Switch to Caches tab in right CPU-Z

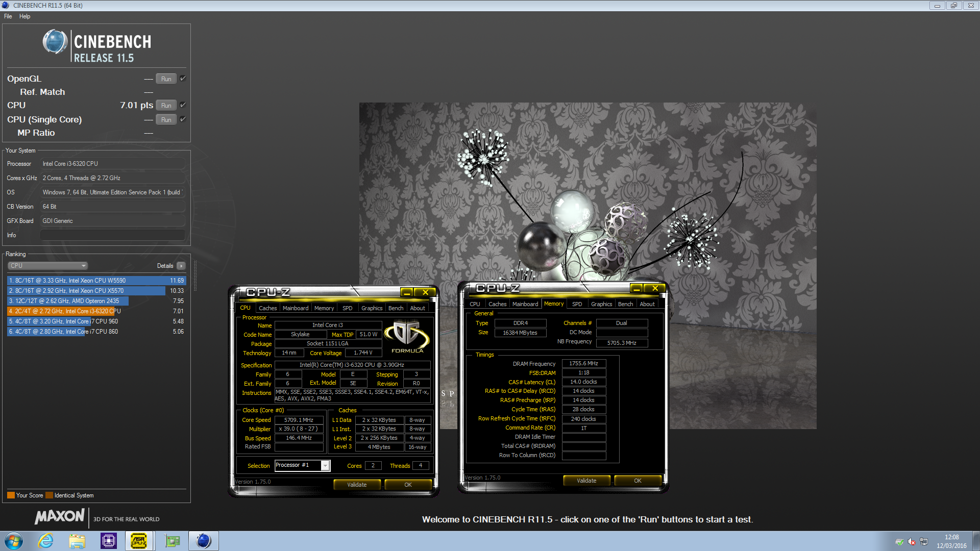click(x=497, y=304)
